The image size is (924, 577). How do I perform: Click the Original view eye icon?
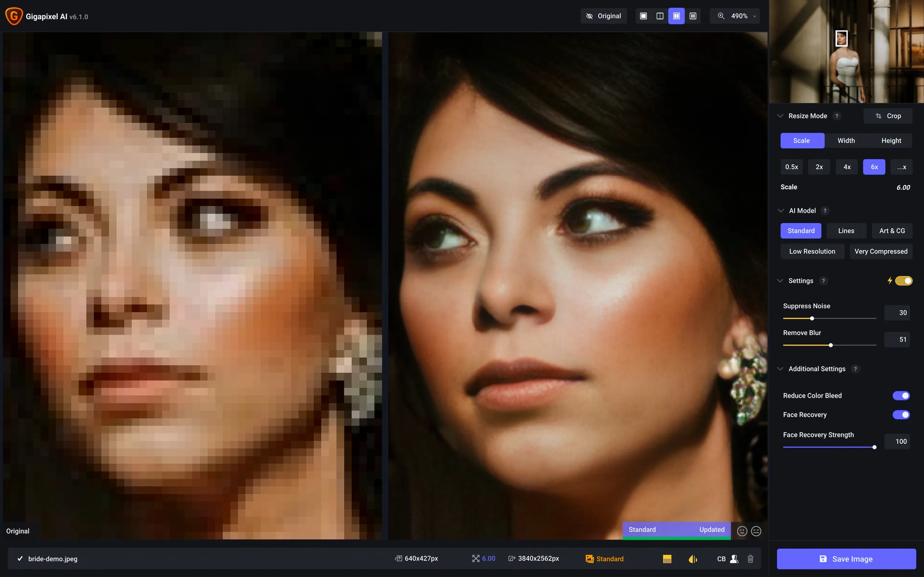pos(589,16)
